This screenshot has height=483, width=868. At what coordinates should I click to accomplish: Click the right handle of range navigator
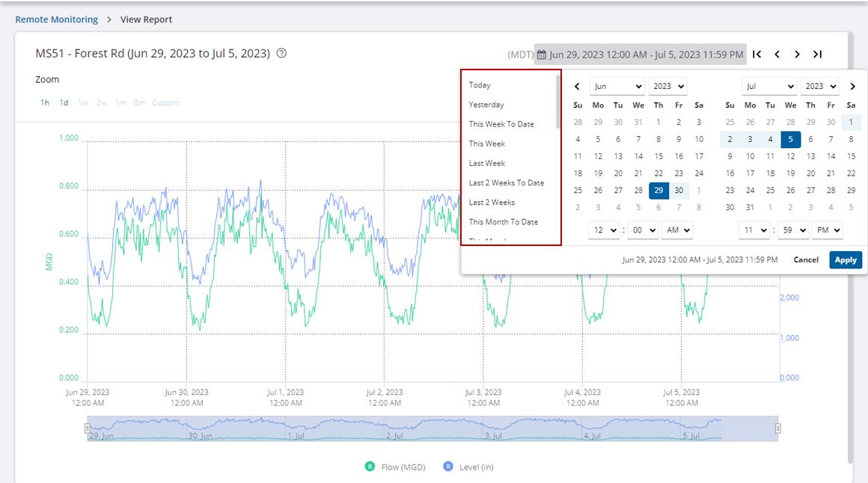point(778,428)
